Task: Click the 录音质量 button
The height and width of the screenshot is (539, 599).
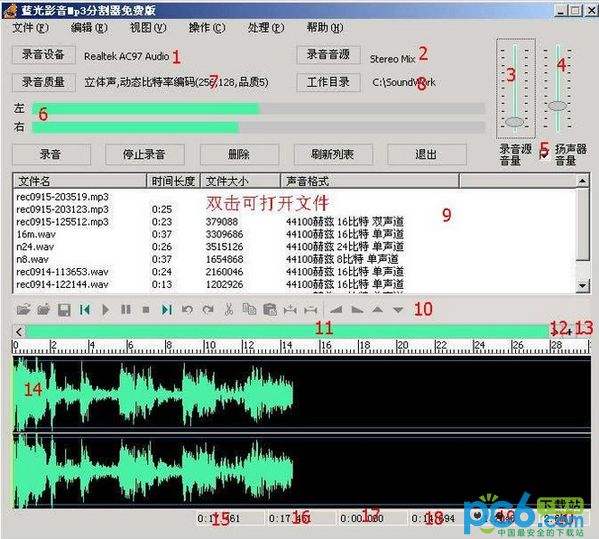Action: (x=44, y=82)
